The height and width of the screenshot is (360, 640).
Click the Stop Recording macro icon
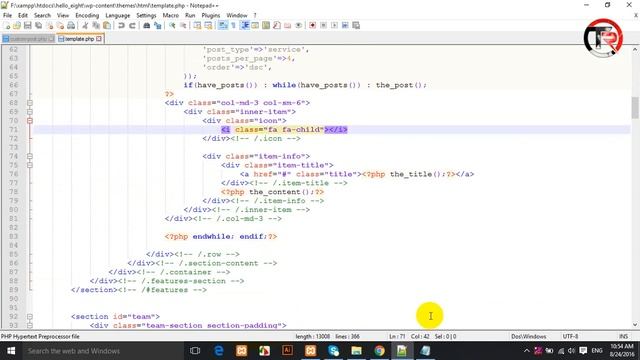pyautogui.click(x=323, y=25)
